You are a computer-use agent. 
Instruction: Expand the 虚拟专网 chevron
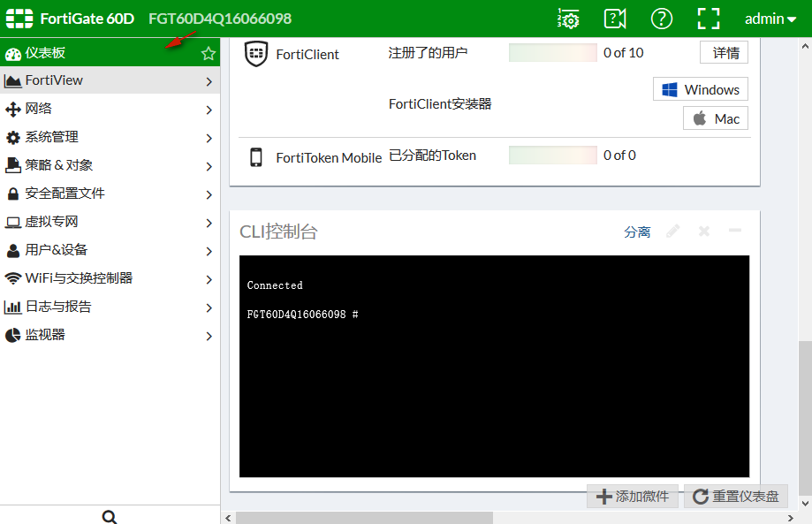tap(209, 224)
